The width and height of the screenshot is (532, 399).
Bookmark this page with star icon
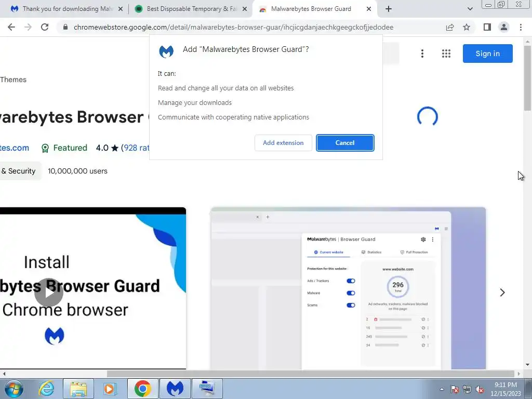[x=467, y=27]
